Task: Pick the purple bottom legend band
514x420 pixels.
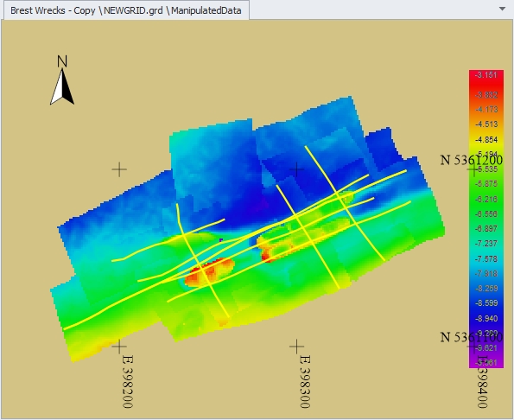Action: [486, 363]
